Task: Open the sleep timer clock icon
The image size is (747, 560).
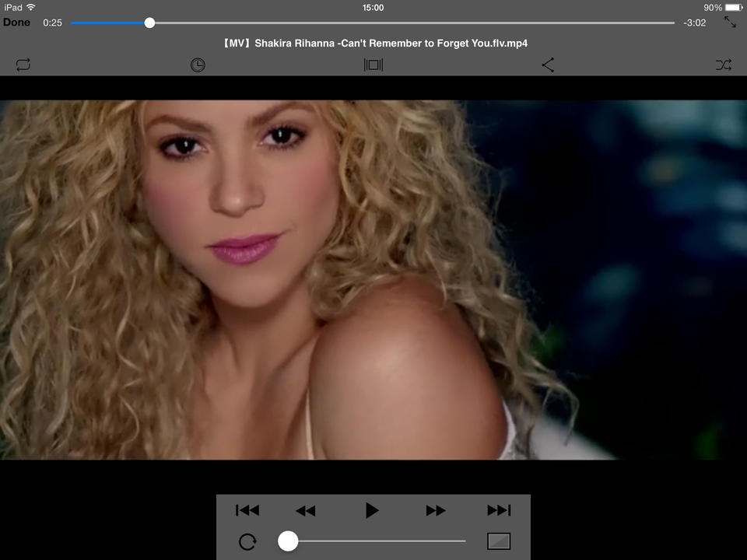Action: [x=198, y=65]
